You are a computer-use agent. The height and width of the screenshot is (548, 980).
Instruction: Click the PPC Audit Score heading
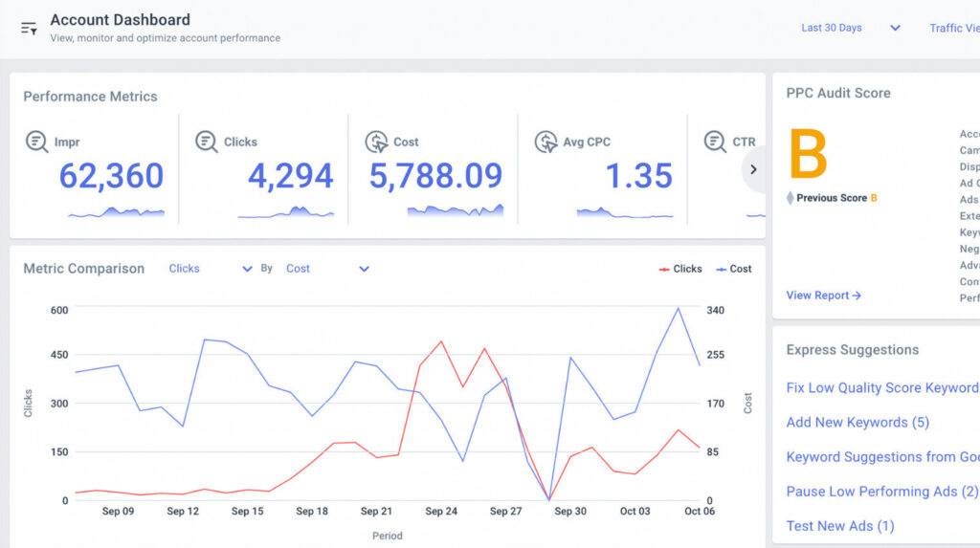click(838, 93)
